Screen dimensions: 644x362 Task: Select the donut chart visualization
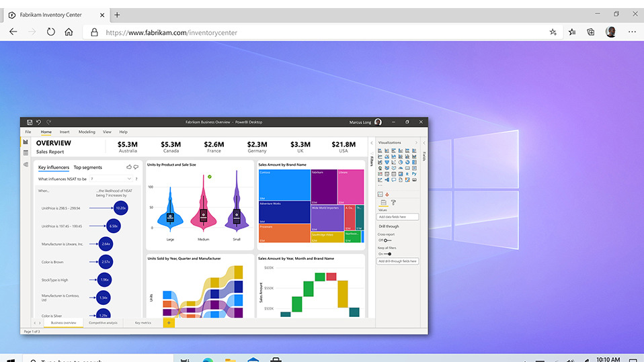tap(407, 163)
